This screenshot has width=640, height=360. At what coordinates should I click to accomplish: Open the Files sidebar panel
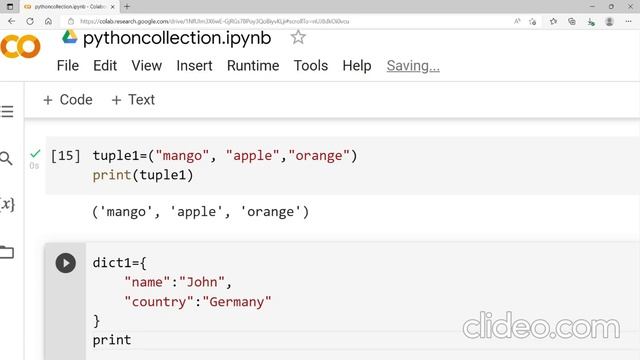click(x=7, y=252)
